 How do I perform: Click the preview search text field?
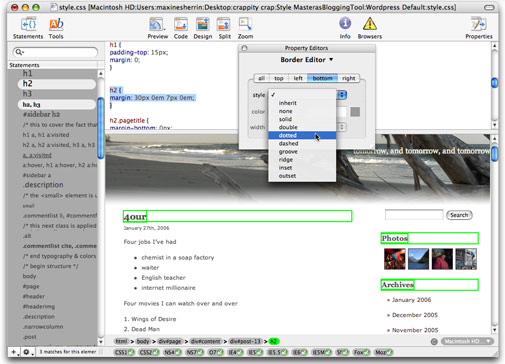point(414,215)
